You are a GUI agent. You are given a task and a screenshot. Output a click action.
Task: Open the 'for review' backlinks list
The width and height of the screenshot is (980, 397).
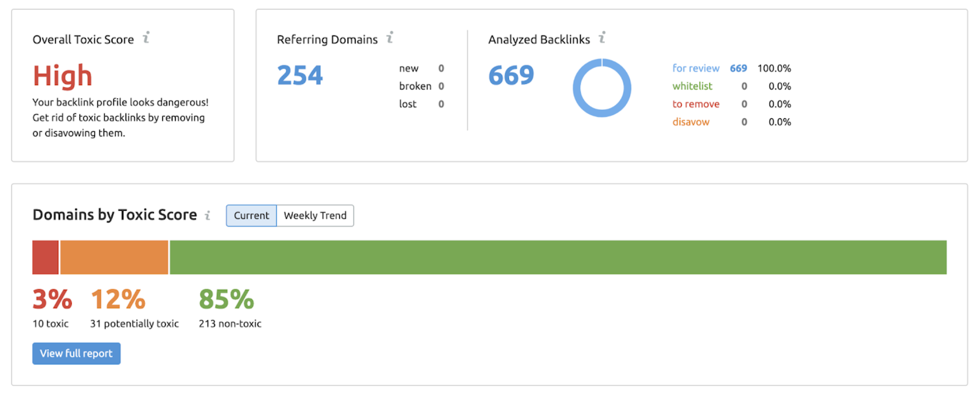pyautogui.click(x=696, y=68)
